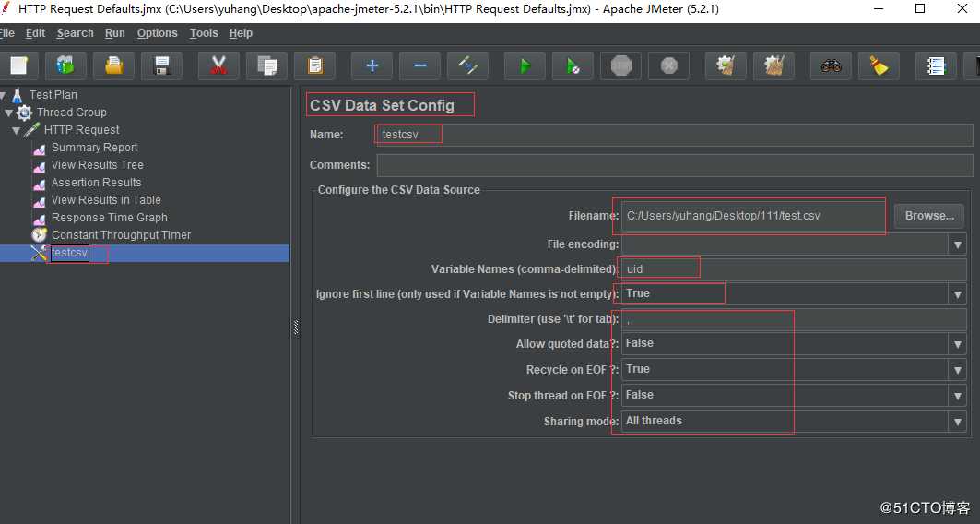Click the New test plan toolbar icon

tap(18, 65)
